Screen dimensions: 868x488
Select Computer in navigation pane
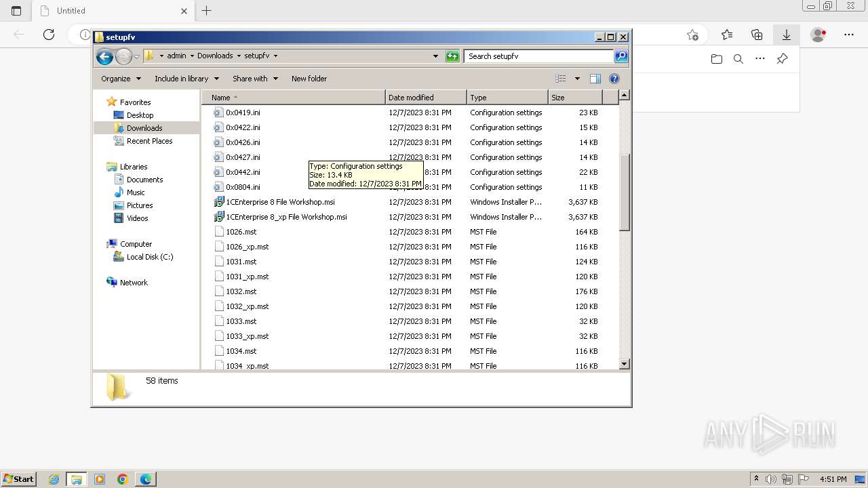[136, 244]
